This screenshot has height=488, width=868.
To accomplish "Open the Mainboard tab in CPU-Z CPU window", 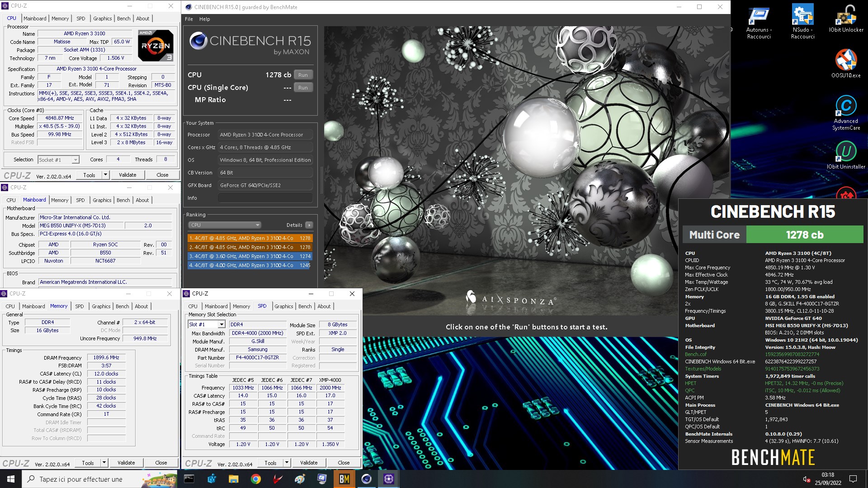I will tap(35, 19).
